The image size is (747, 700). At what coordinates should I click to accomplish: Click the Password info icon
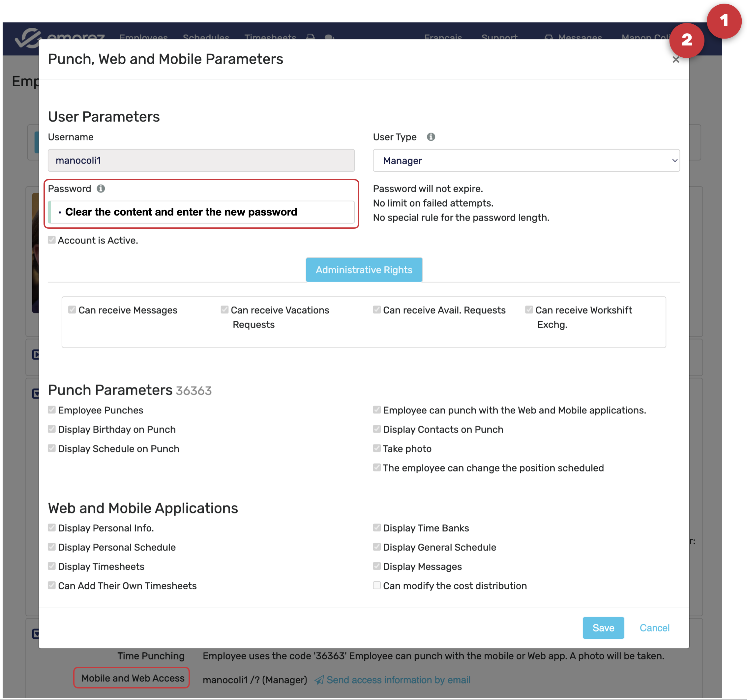coord(101,189)
